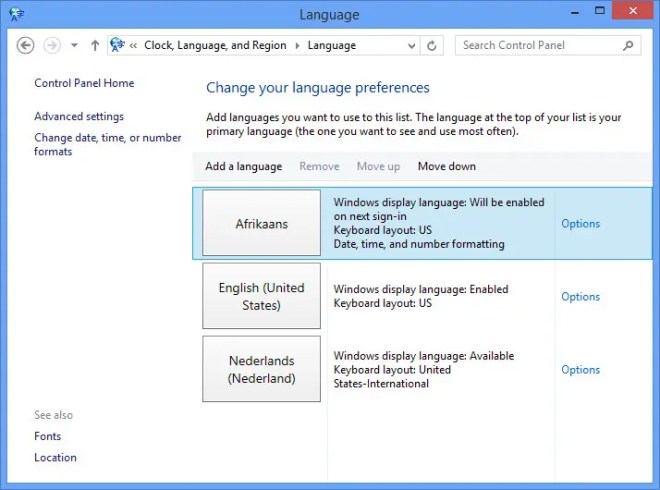Select Clock, Language, and Region breadcrumb
The width and height of the screenshot is (660, 490).
click(215, 45)
